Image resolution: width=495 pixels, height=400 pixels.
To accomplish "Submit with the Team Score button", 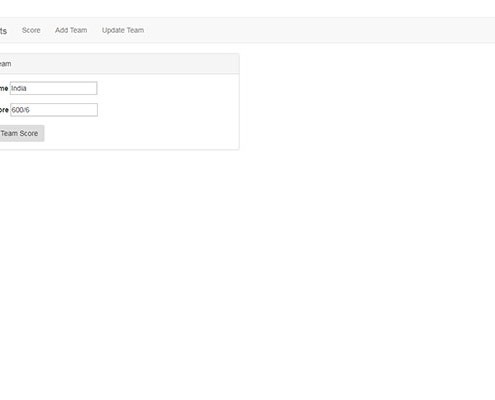I will click(x=21, y=133).
